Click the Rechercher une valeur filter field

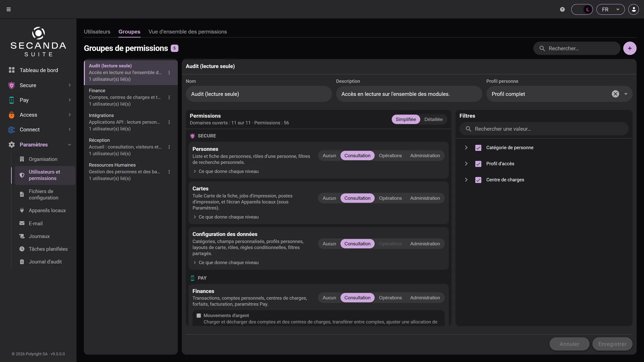tap(544, 129)
